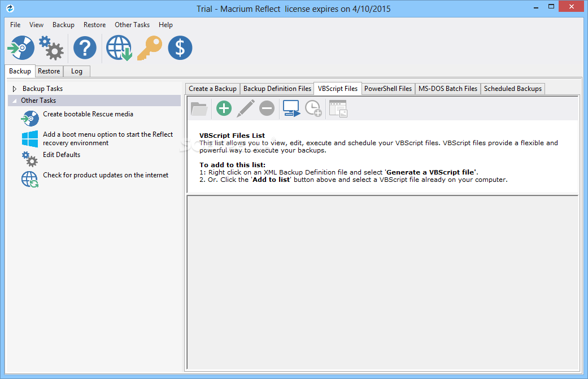This screenshot has height=379, width=588.
Task: Click the 'VBScript Files List' heading
Action: pyautogui.click(x=232, y=136)
